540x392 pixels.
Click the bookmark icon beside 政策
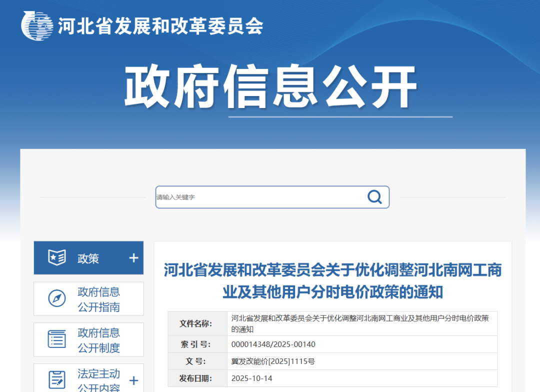coord(57,257)
